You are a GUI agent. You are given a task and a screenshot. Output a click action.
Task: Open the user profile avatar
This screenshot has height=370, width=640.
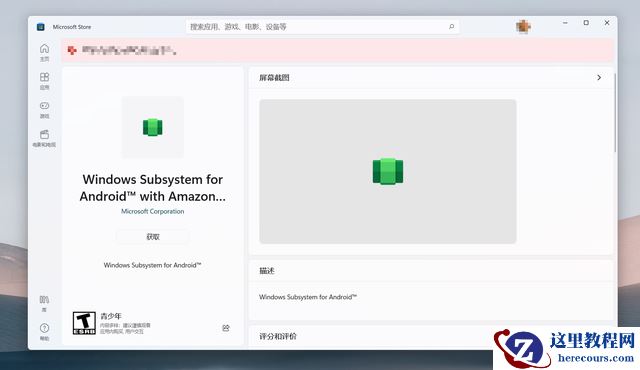pyautogui.click(x=523, y=27)
